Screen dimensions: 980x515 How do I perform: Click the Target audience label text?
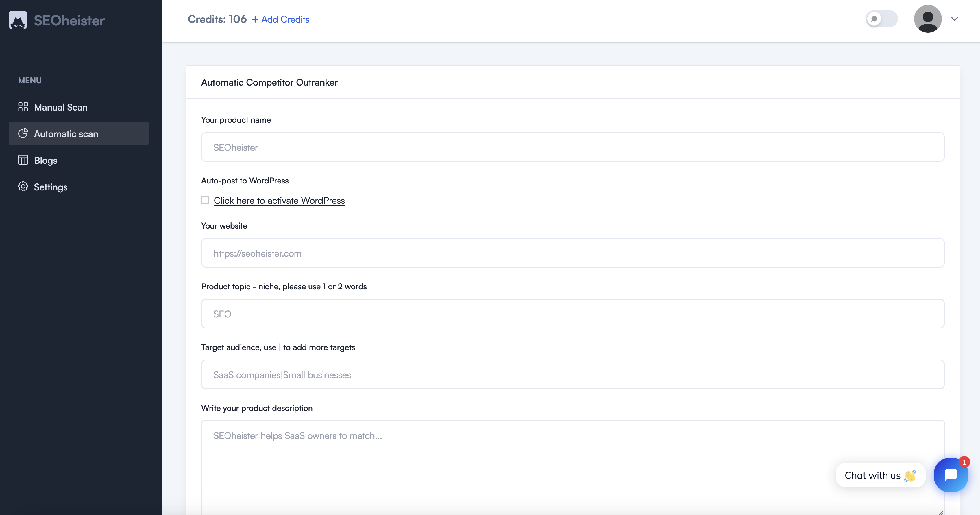[x=278, y=347]
